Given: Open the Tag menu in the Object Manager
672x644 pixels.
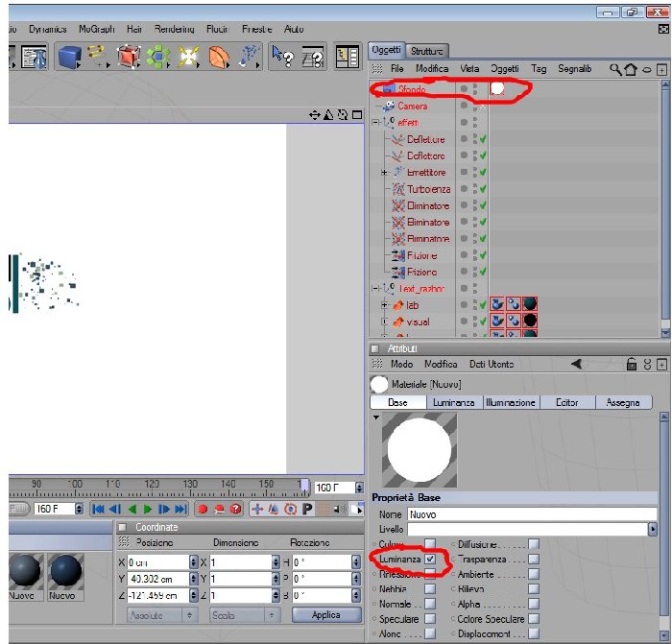Looking at the screenshot, I should click(x=539, y=68).
